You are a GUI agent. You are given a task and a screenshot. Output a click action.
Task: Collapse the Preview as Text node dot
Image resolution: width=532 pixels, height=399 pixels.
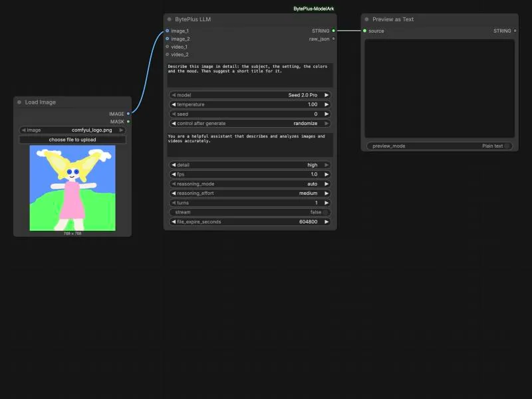coord(367,19)
